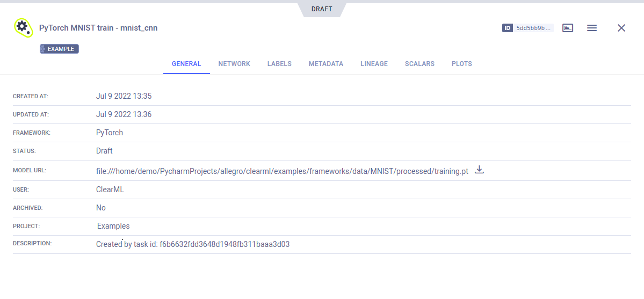The width and height of the screenshot is (644, 299).
Task: Click the DRAFT status banner at top
Action: click(x=322, y=9)
